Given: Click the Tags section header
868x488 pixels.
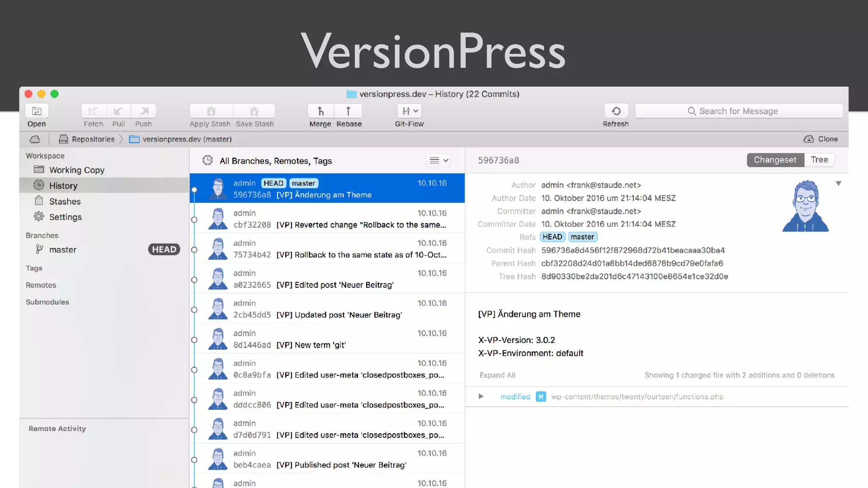Looking at the screenshot, I should coord(34,268).
